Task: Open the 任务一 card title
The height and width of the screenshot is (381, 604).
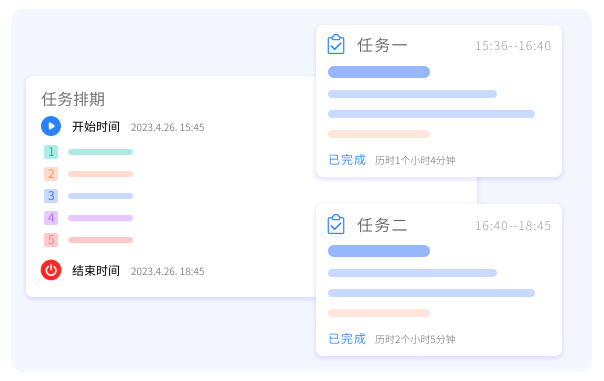Action: click(x=382, y=45)
